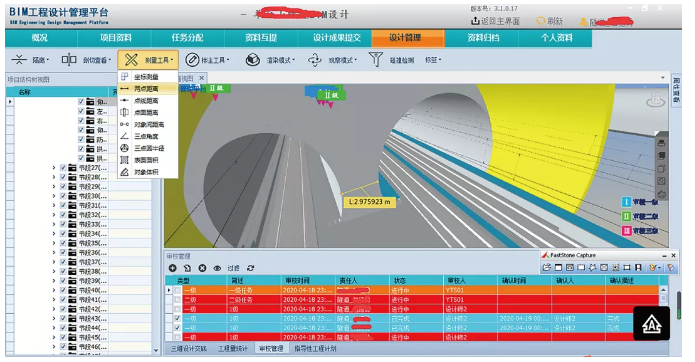Click the plus icon in 审校管理 toolbar
Viewport: 695px width, 362px height.
tap(172, 268)
